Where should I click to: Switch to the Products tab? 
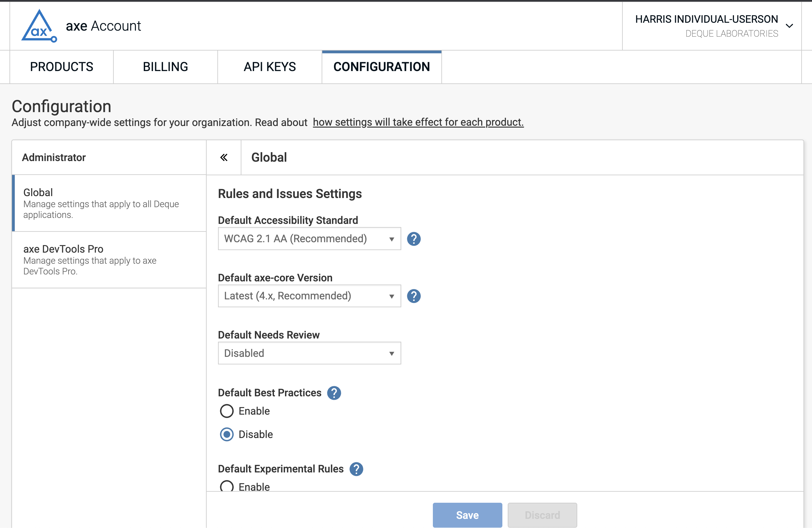pyautogui.click(x=61, y=67)
